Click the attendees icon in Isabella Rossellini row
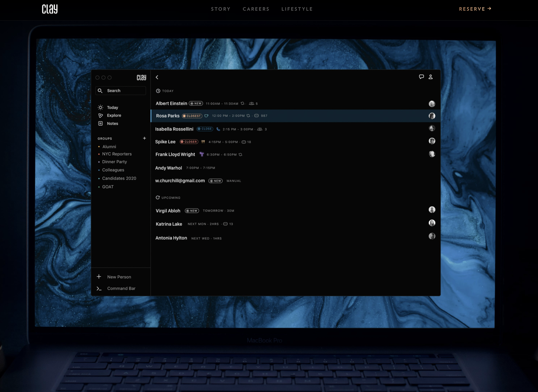Image resolution: width=538 pixels, height=392 pixels. [x=260, y=129]
